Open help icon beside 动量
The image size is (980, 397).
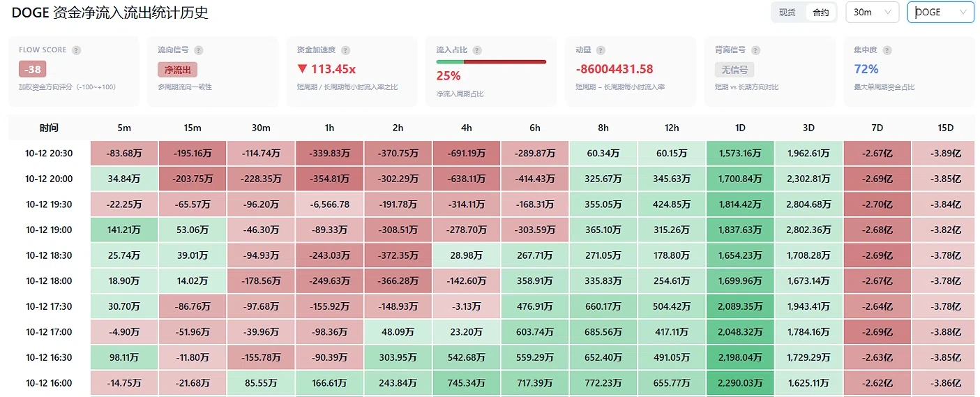point(601,50)
